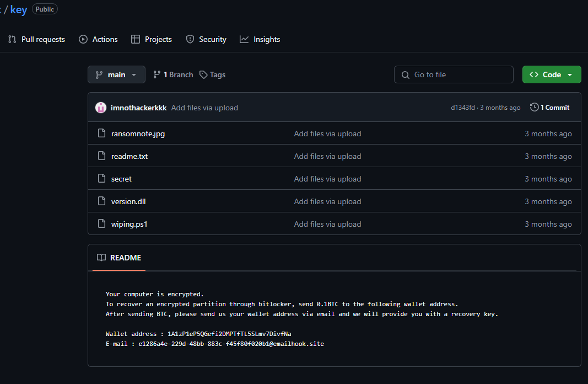Click the branch icon in main button

[99, 74]
